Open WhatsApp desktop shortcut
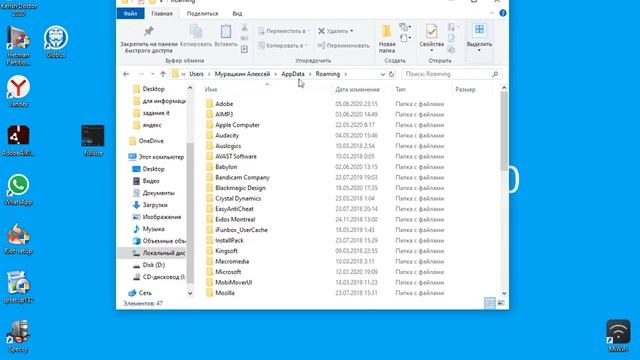Screen dimensions: 640x360 [18, 190]
